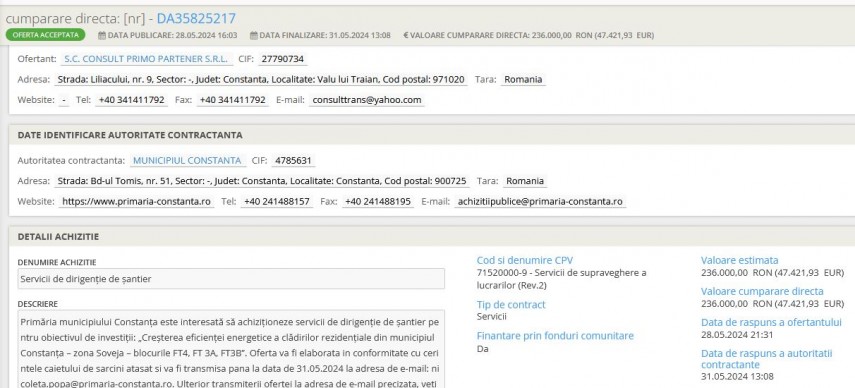Click the euro icon before VALOARE CUMPARARE DIRECTA
Image resolution: width=855 pixels, height=388 pixels.
tap(406, 35)
